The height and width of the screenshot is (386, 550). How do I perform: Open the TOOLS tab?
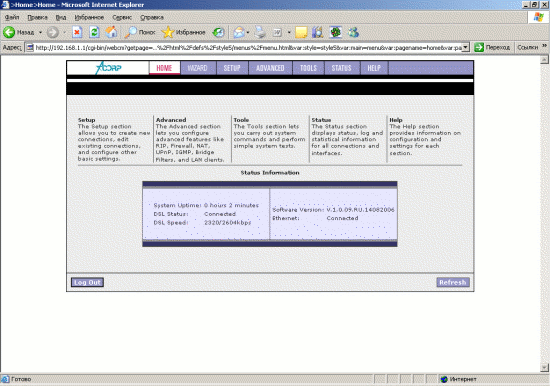pos(309,68)
